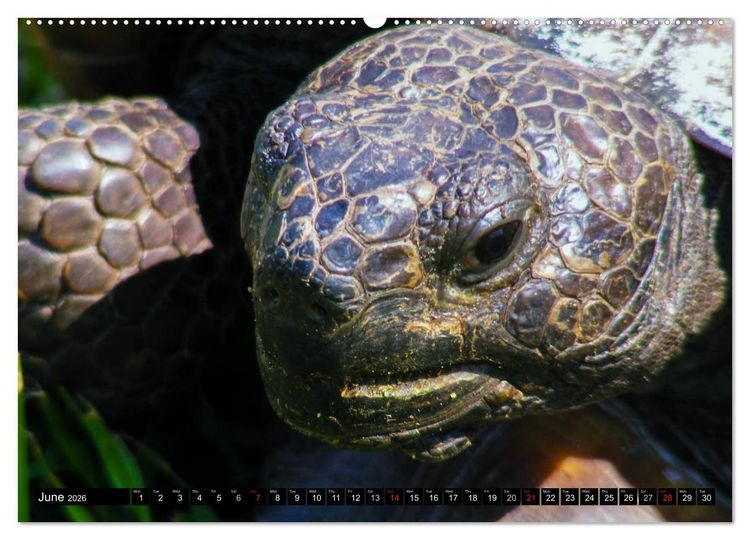Select date 29 in the calendar strip
Screen dimensions: 750x540
pos(688,496)
